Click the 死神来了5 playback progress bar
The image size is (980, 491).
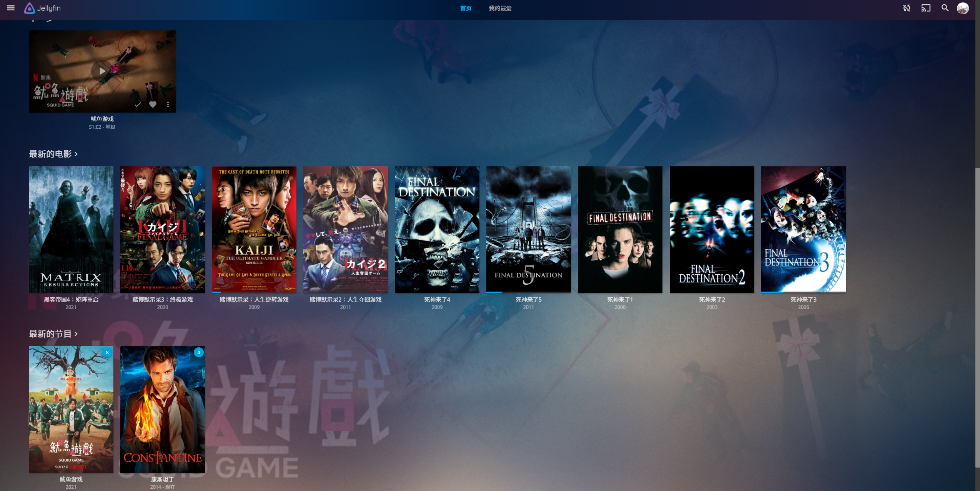point(529,292)
